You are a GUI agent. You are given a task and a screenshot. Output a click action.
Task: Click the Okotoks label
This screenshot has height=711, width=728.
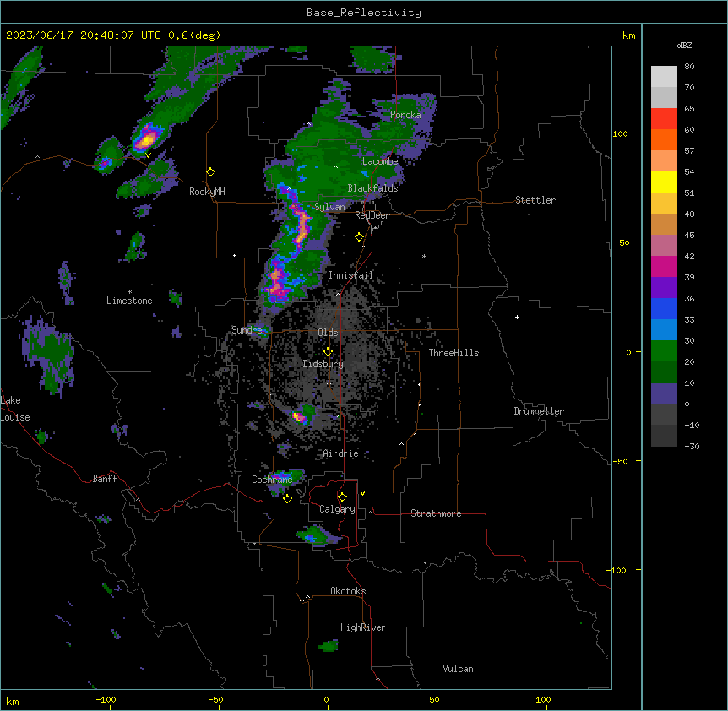pyautogui.click(x=348, y=591)
